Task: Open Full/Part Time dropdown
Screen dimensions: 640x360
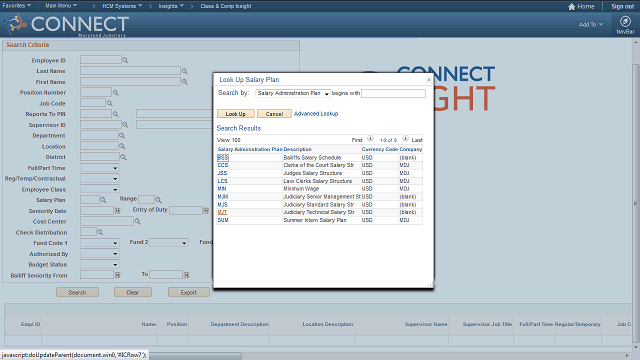Action: [100, 168]
